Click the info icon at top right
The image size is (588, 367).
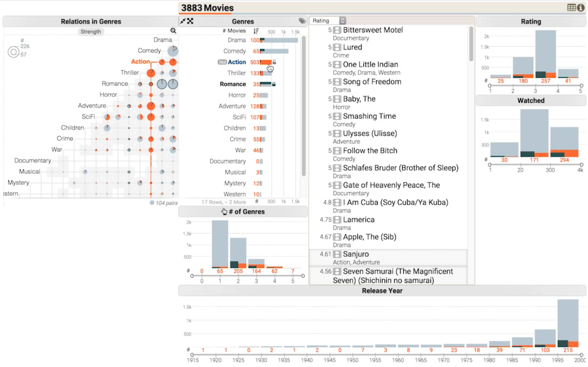[581, 7]
